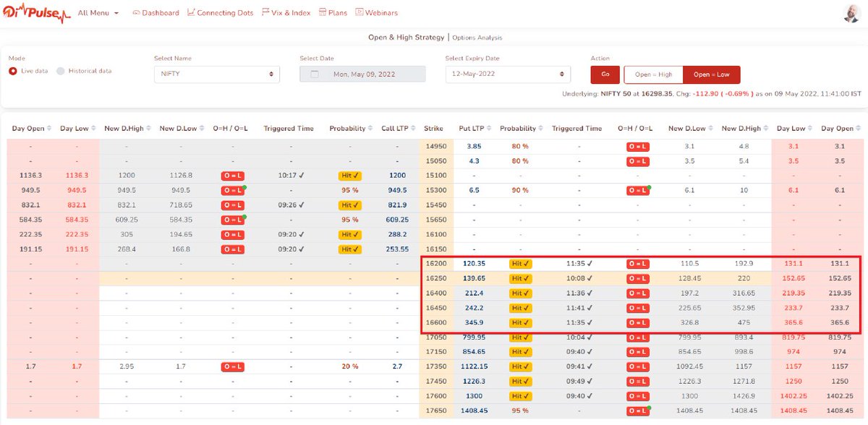868x425 pixels.
Task: Sort by right New D.High column
Action: click(744, 128)
